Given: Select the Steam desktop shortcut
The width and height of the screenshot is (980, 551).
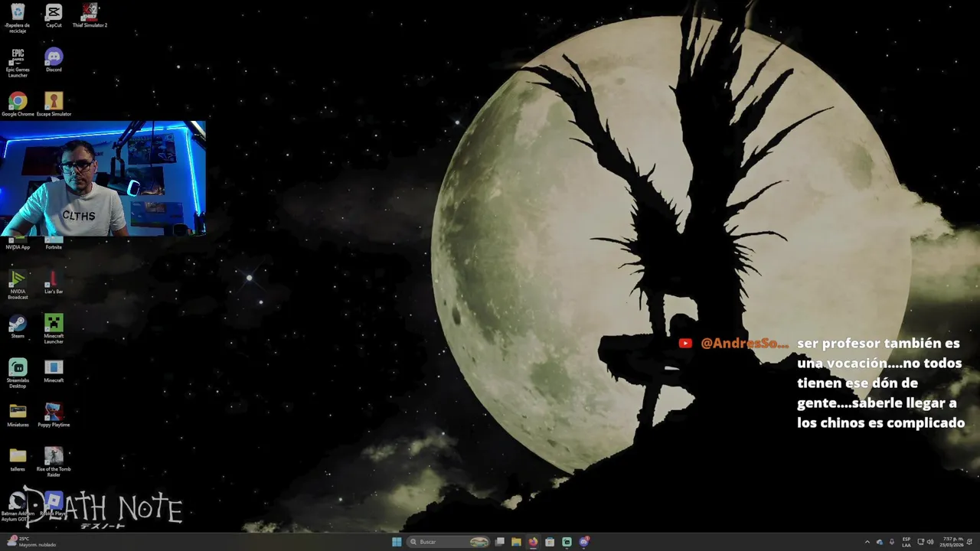Looking at the screenshot, I should (18, 326).
